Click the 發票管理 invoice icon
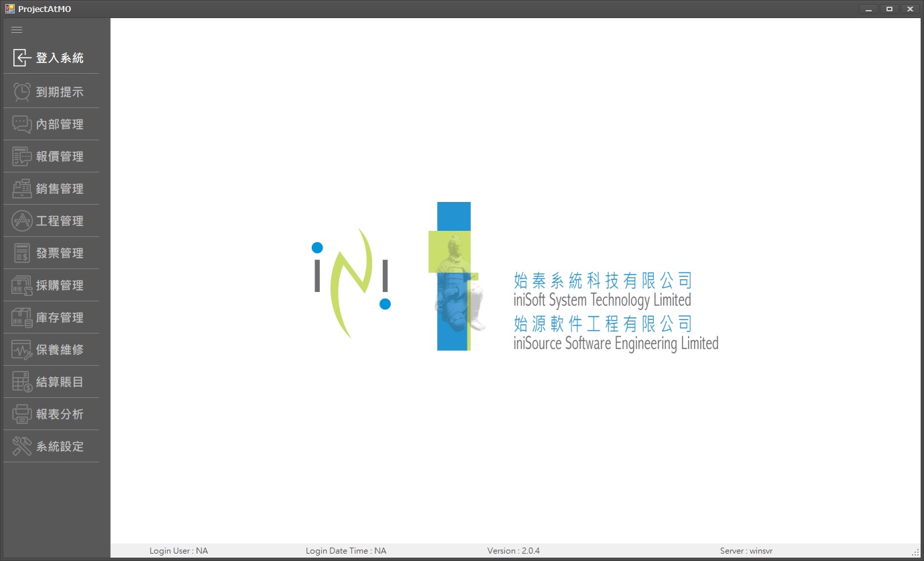 coord(21,253)
